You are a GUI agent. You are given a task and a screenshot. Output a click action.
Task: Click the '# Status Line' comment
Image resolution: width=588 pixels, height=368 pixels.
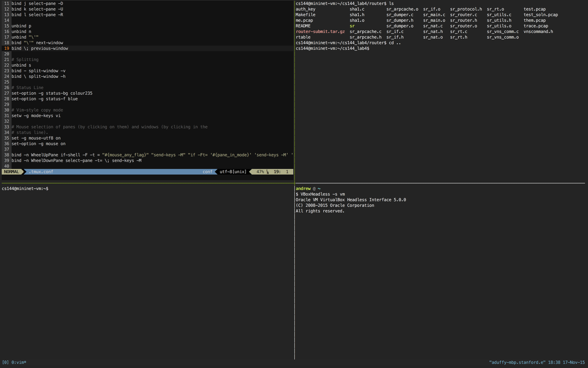pyautogui.click(x=27, y=88)
